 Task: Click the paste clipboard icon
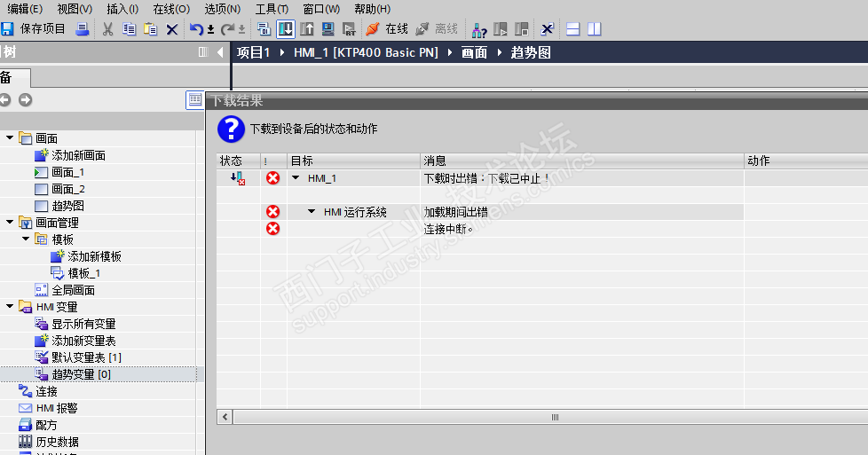click(x=151, y=28)
